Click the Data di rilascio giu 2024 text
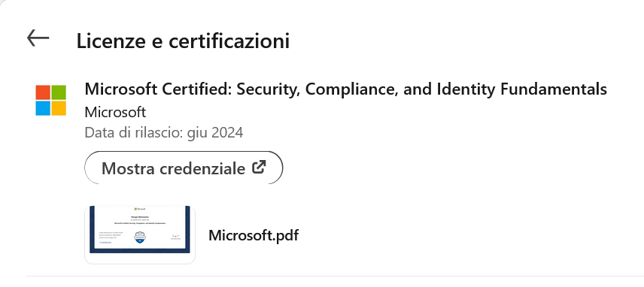Image resolution: width=644 pixels, height=287 pixels. click(164, 132)
